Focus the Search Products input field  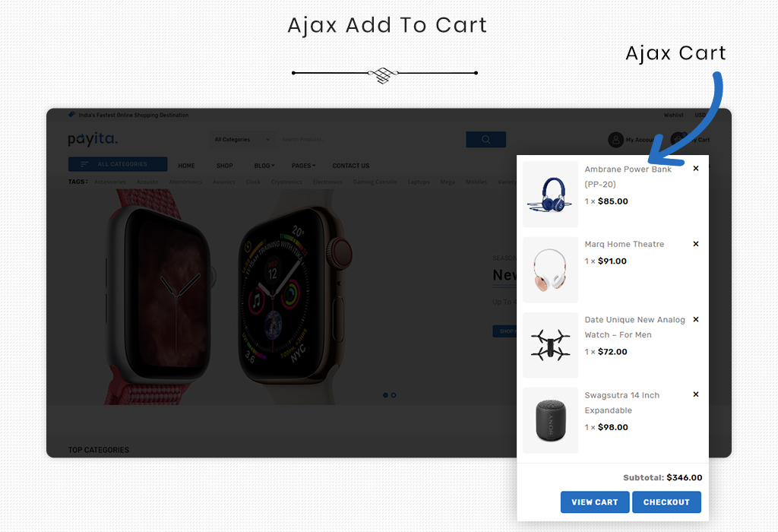(x=370, y=139)
